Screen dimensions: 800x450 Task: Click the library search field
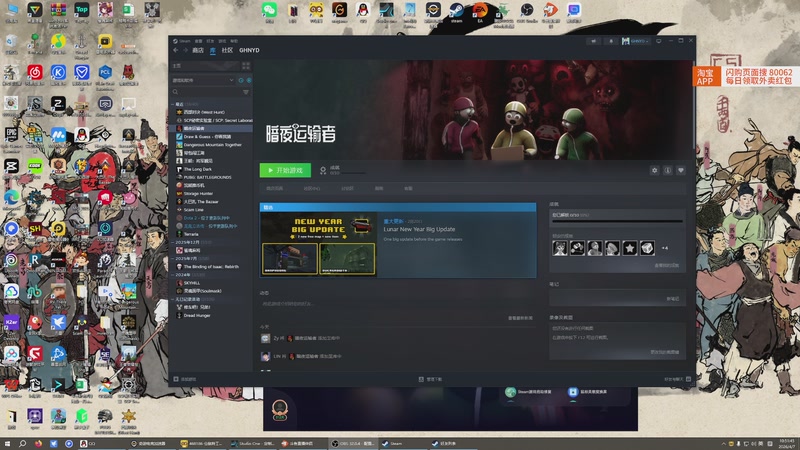pos(206,92)
